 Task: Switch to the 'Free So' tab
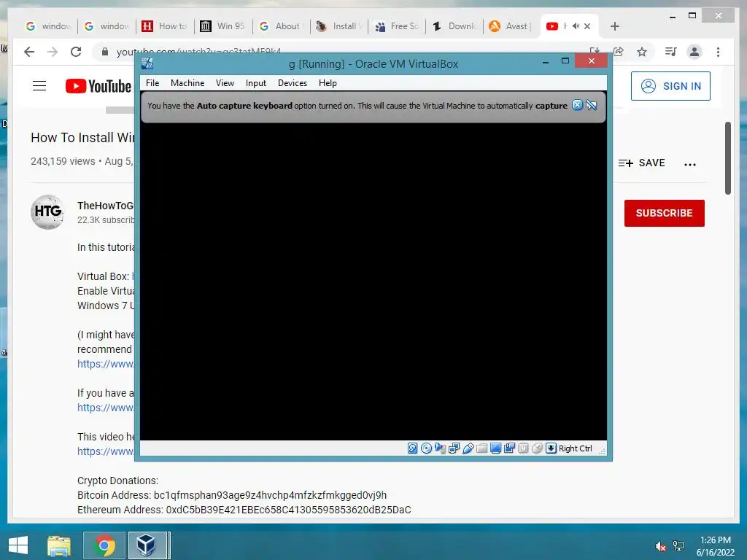(x=397, y=26)
